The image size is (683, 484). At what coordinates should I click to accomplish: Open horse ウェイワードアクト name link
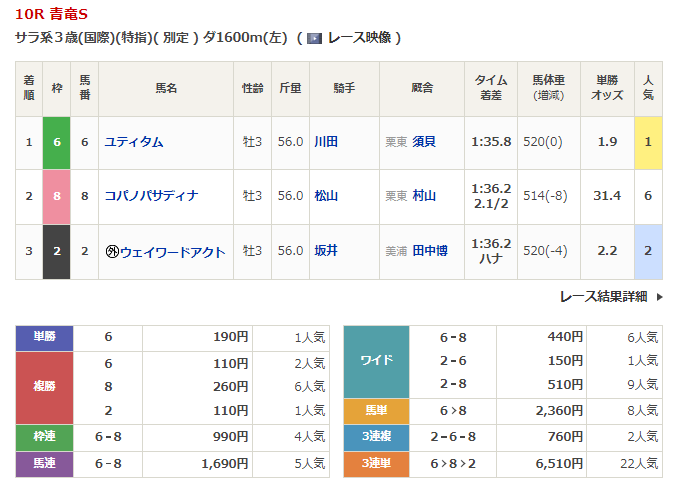click(x=172, y=252)
